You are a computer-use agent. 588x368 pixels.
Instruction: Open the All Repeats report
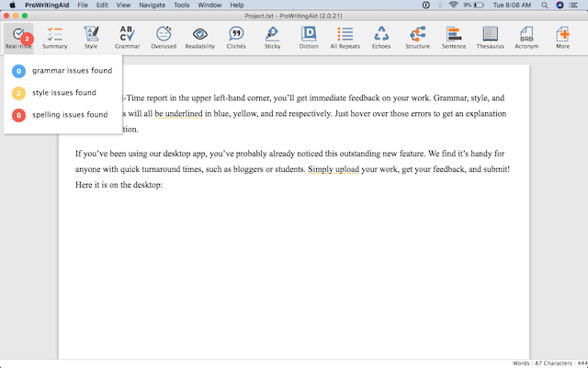coord(345,38)
